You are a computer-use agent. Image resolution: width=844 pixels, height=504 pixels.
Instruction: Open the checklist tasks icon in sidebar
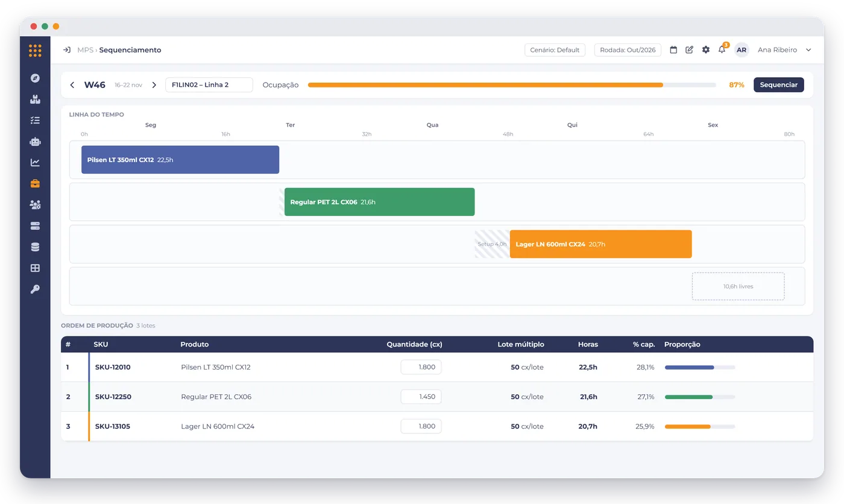click(x=35, y=120)
